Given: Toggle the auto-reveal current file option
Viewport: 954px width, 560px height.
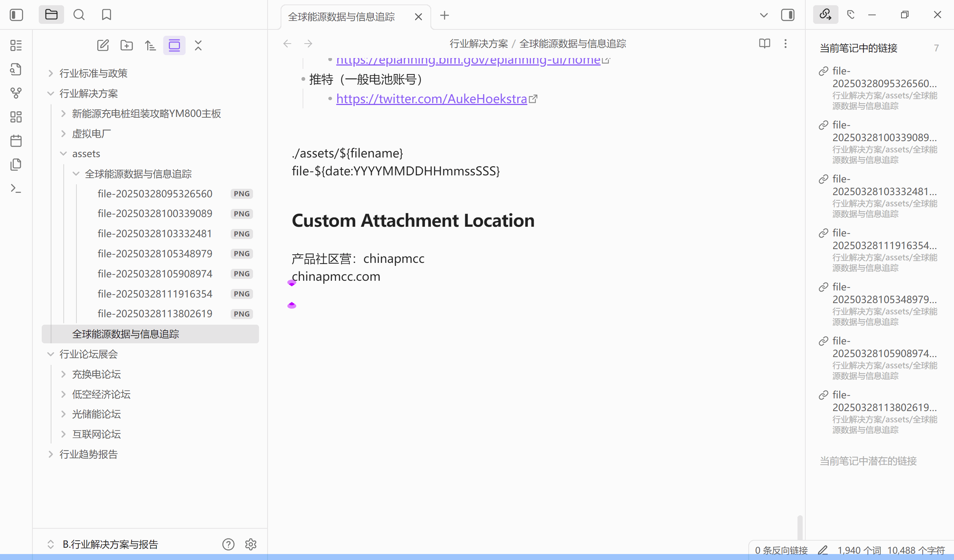Looking at the screenshot, I should coord(174,45).
